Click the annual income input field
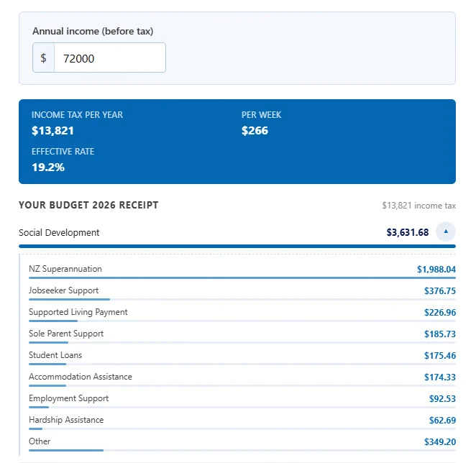476x463 pixels. tap(110, 58)
